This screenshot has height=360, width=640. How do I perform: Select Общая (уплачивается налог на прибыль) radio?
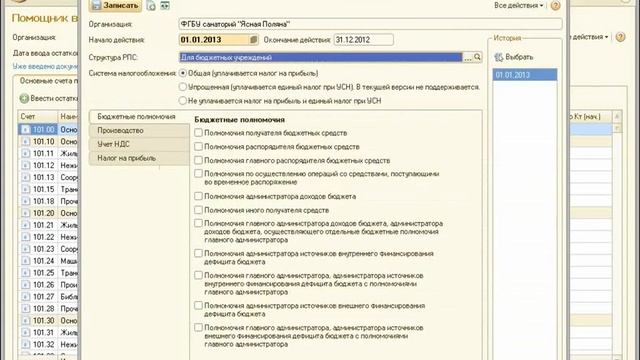[183, 73]
